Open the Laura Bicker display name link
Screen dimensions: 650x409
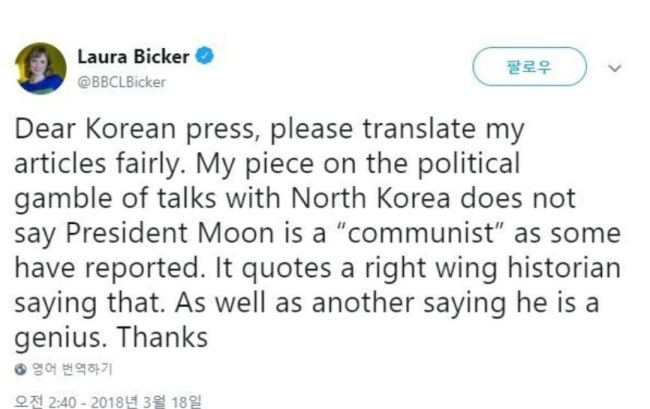pyautogui.click(x=133, y=56)
